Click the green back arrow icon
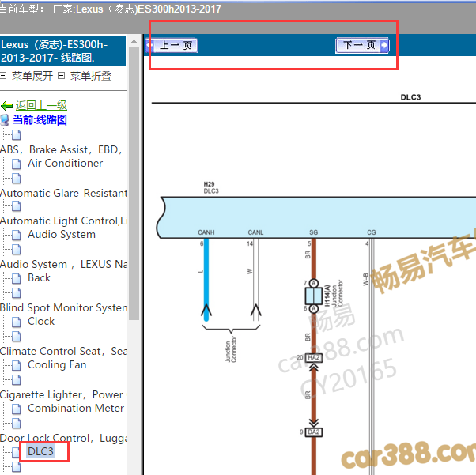The width and height of the screenshot is (476, 475). [6, 106]
